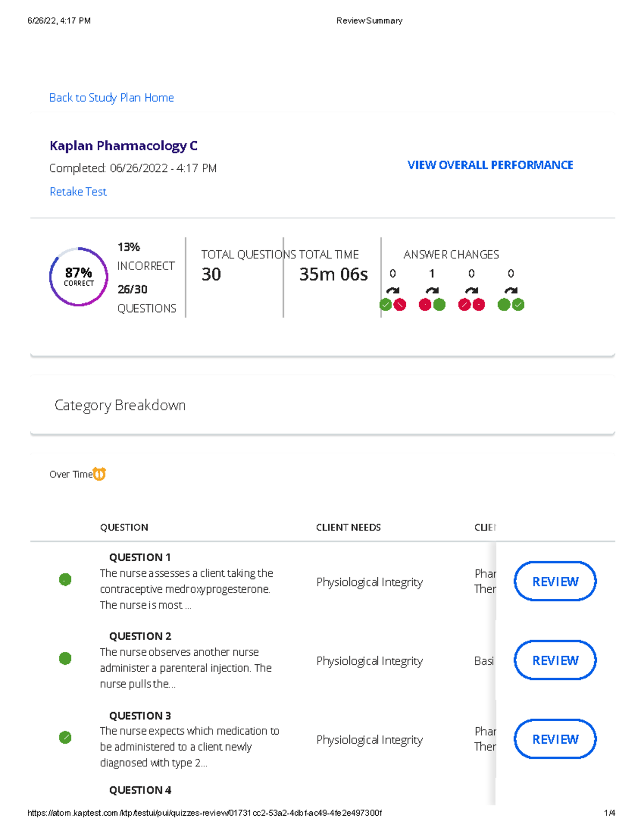
Task: Click the green status dot for Question 1
Action: tap(65, 579)
